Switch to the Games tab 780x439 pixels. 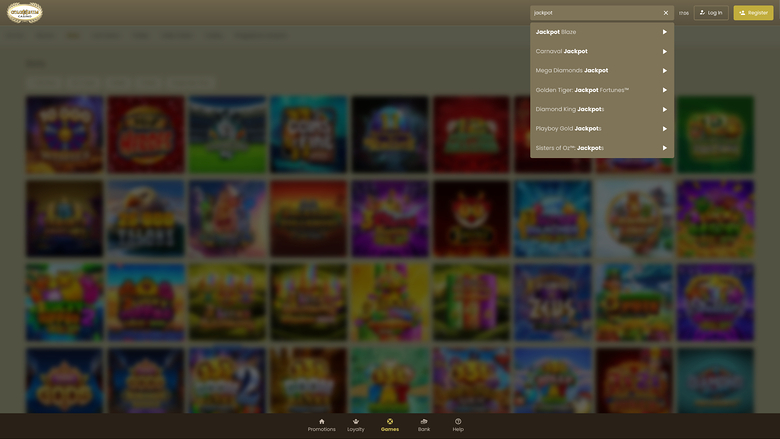tap(390, 425)
